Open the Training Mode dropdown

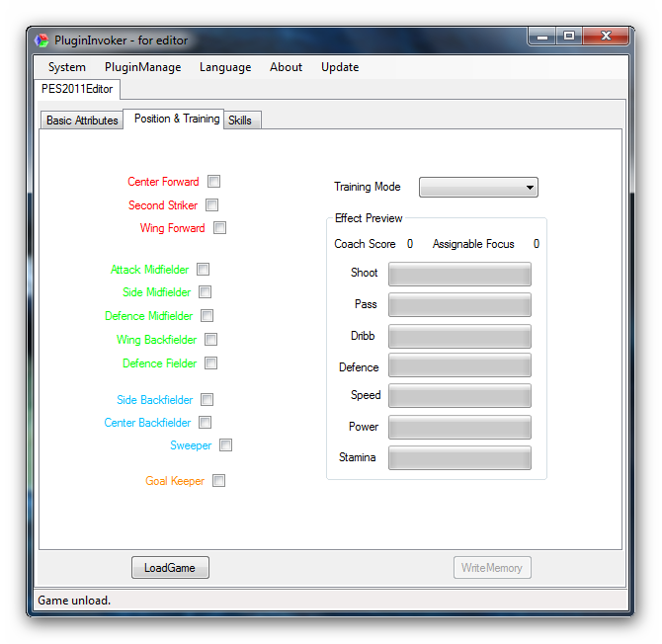pyautogui.click(x=478, y=188)
